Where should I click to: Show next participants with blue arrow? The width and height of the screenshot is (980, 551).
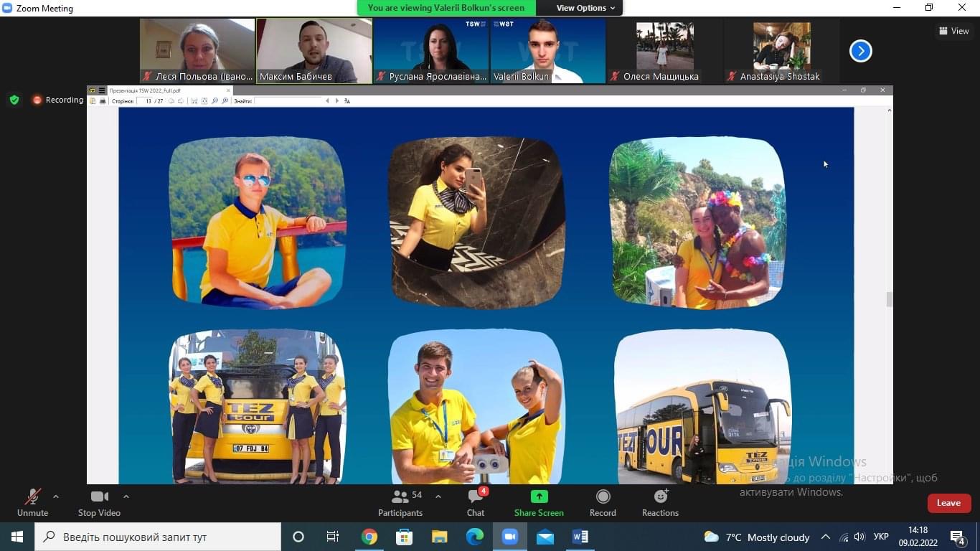860,51
